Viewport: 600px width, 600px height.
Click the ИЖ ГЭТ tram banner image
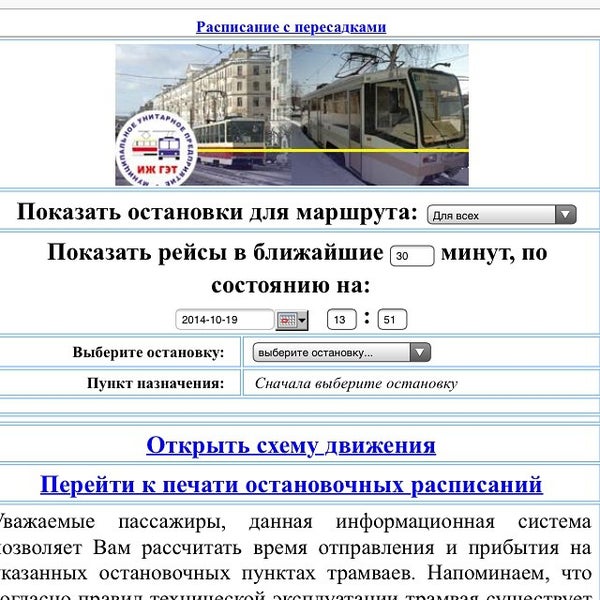pos(292,115)
